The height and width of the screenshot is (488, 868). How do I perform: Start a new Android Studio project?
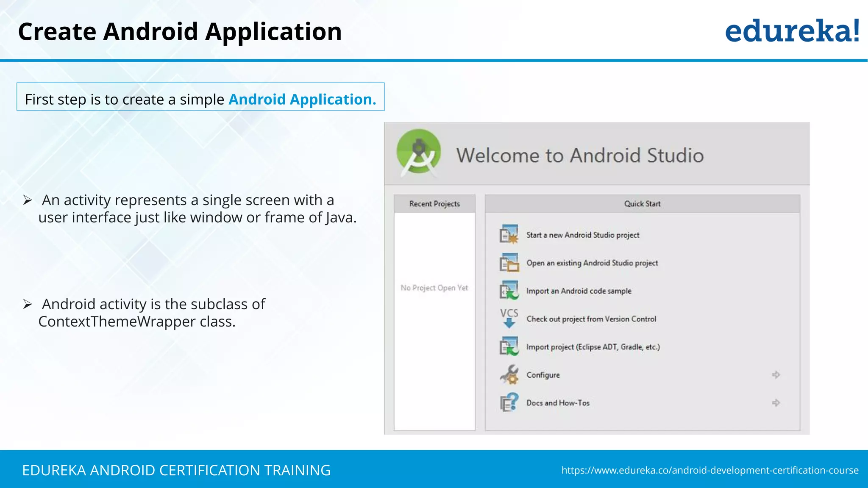pos(583,235)
